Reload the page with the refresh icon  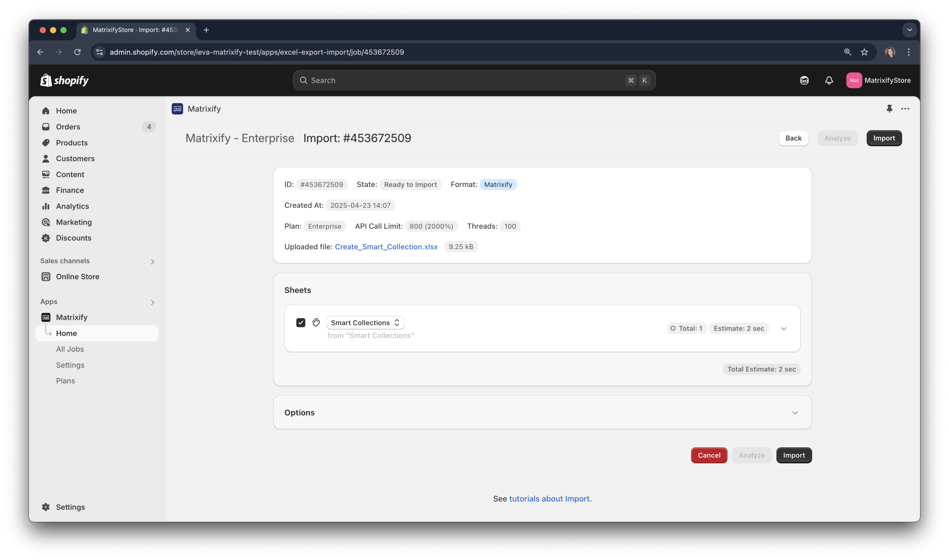[77, 52]
